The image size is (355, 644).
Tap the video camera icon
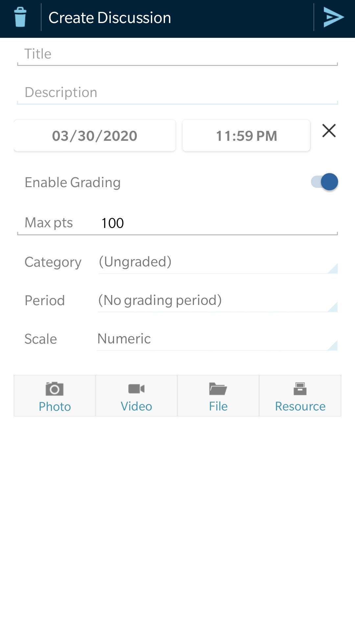tap(136, 389)
